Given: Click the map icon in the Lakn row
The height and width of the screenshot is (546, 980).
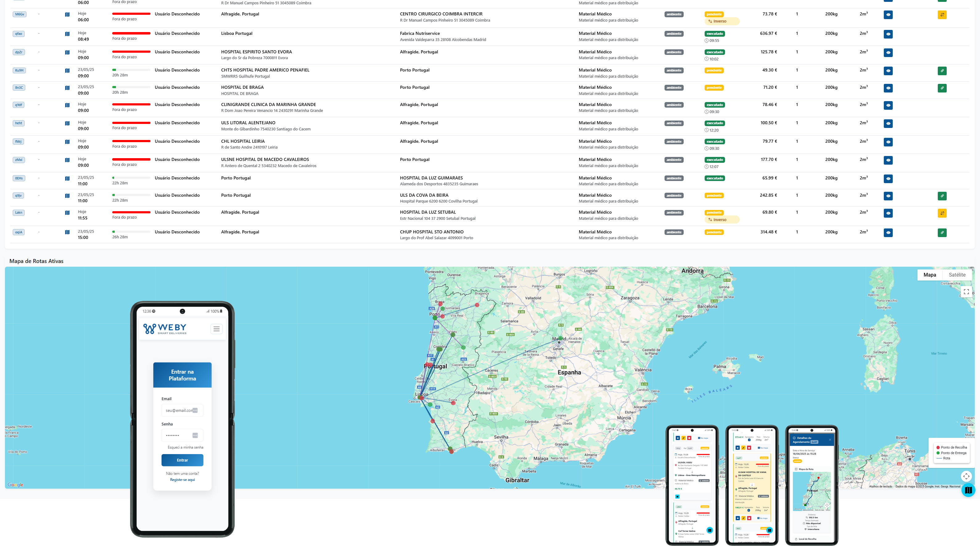Looking at the screenshot, I should click(x=67, y=213).
